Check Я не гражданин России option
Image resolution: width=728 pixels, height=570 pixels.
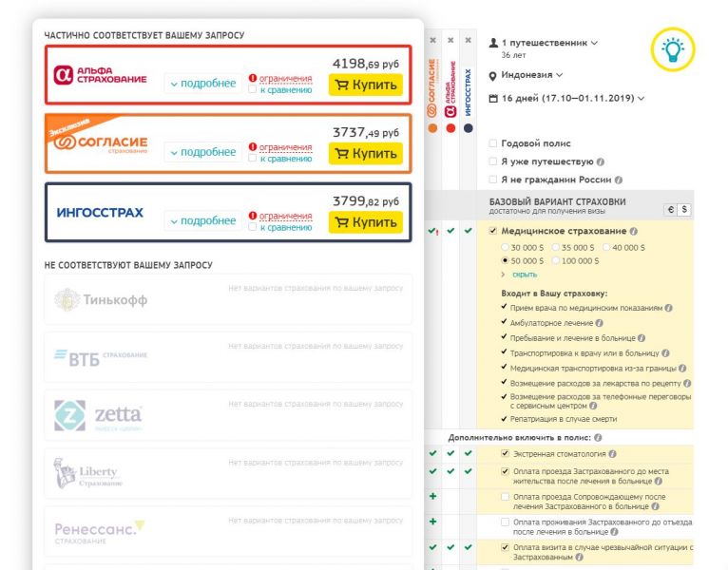pos(492,180)
